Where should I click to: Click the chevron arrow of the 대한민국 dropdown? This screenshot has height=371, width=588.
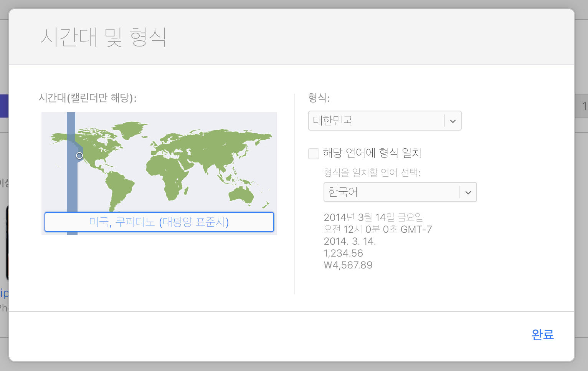453,121
